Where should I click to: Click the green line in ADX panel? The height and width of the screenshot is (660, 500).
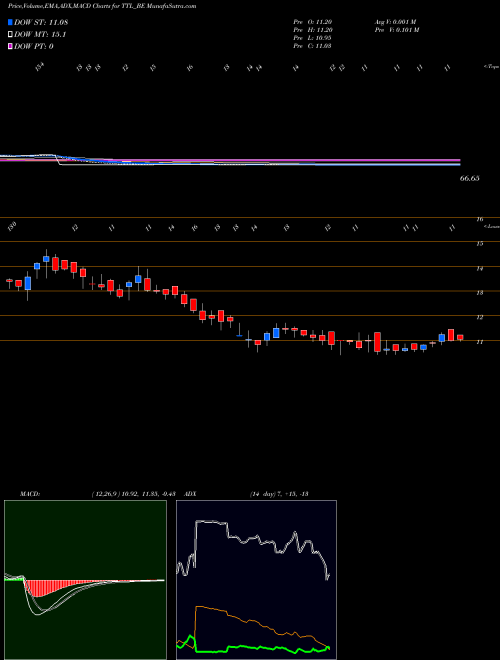[x=253, y=648]
